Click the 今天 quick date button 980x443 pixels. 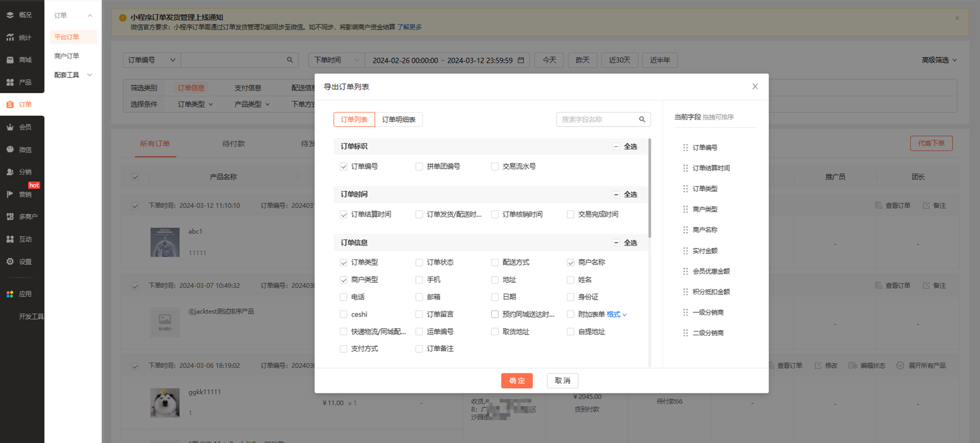[549, 60]
